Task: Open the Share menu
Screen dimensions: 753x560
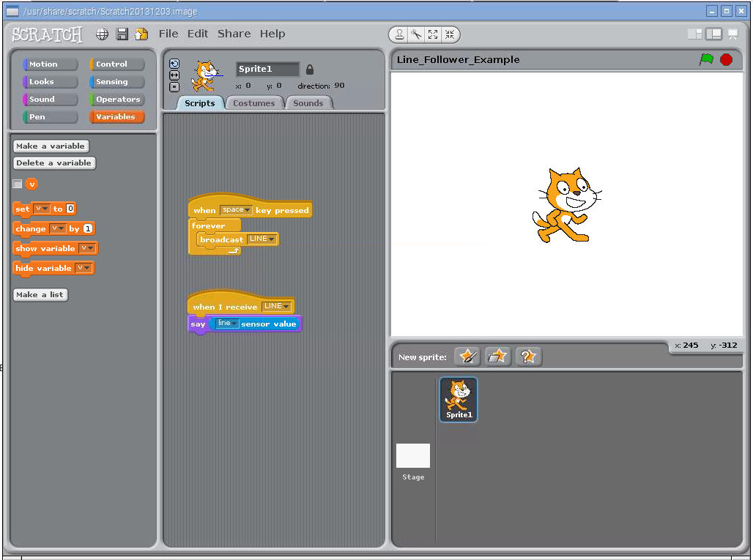Action: [x=234, y=34]
